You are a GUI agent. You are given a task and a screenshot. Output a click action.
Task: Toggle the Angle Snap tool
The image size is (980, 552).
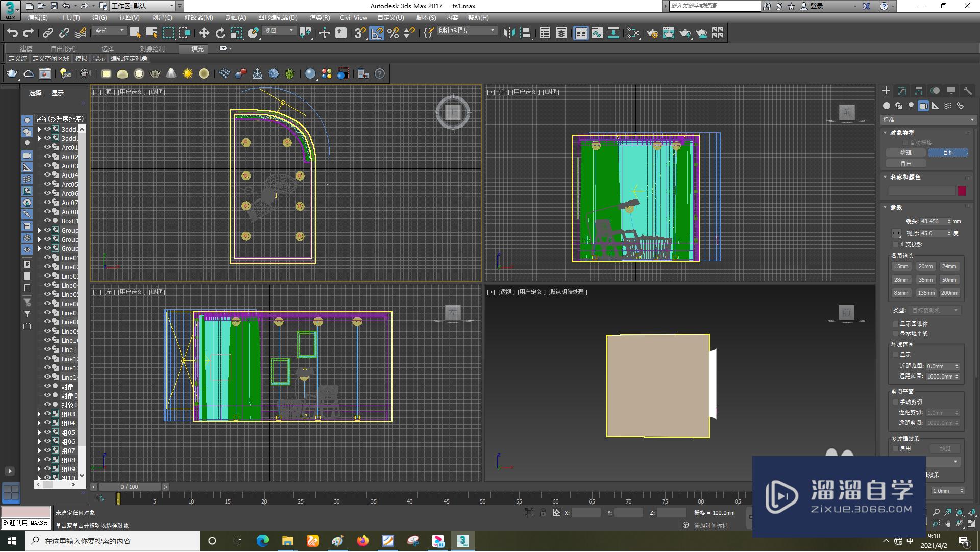coord(377,33)
